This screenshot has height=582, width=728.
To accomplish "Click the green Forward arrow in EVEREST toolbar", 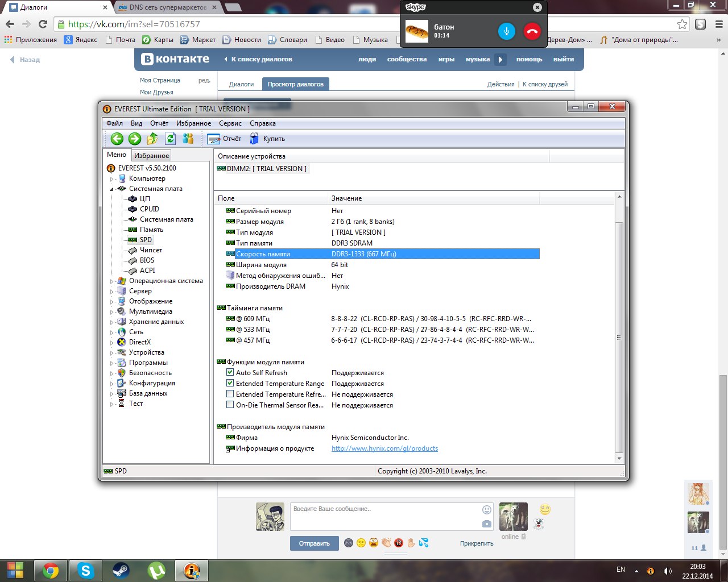I will (135, 139).
